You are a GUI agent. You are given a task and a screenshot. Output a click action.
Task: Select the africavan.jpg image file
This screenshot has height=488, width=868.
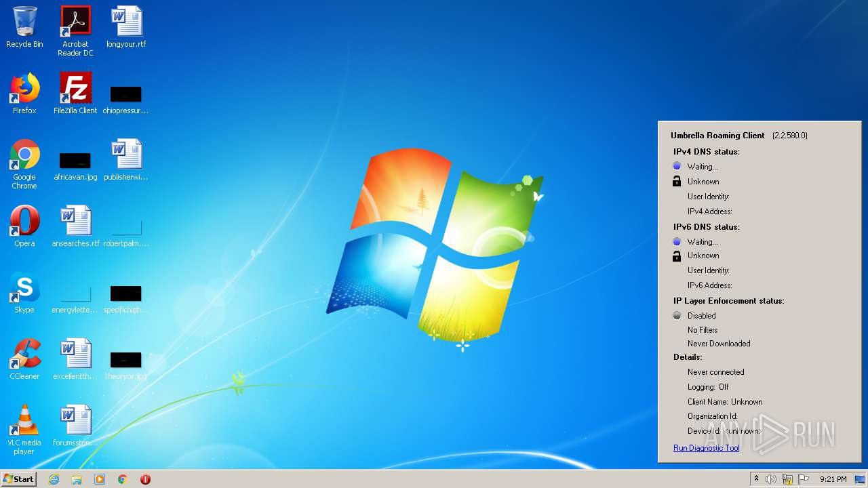pos(75,165)
